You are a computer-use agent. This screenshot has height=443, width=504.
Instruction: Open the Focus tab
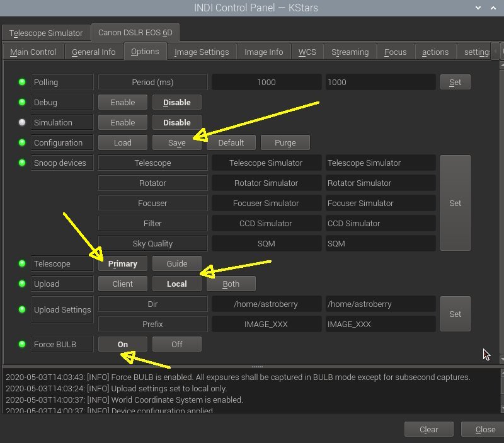[396, 52]
